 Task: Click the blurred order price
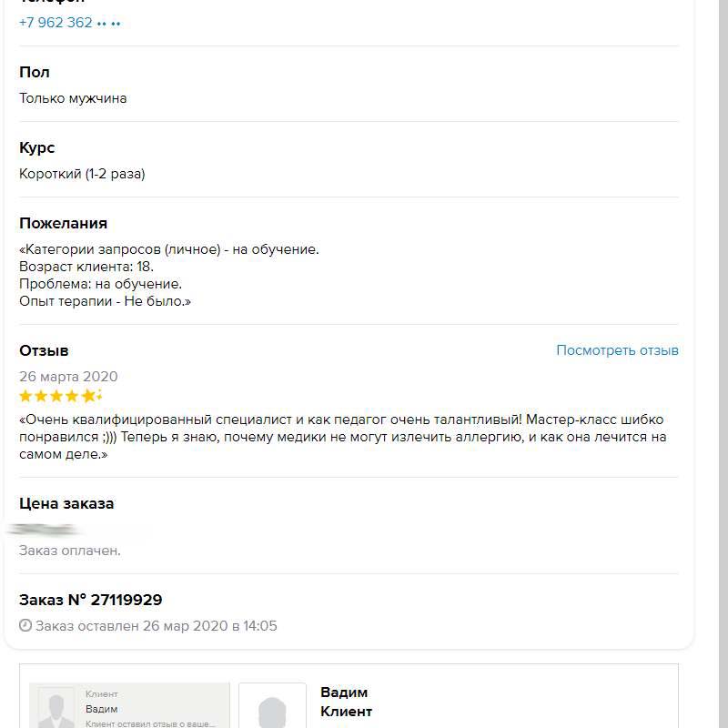click(x=45, y=528)
